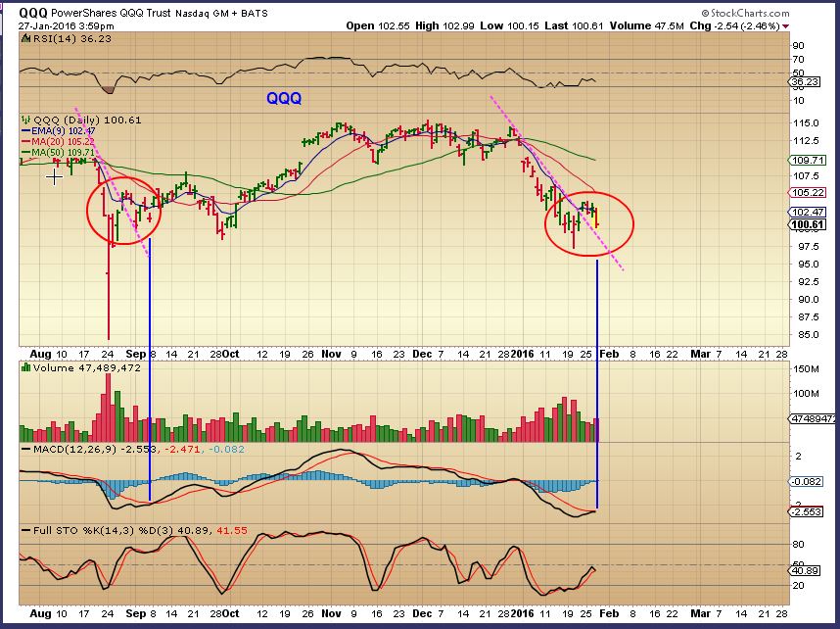Click Dec on the price chart date axis

pos(422,354)
